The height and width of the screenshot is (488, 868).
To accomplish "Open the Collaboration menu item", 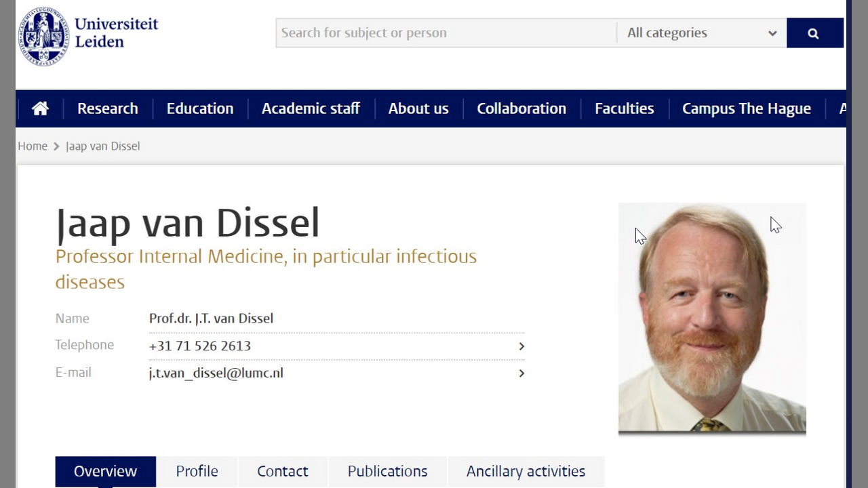I will point(521,108).
